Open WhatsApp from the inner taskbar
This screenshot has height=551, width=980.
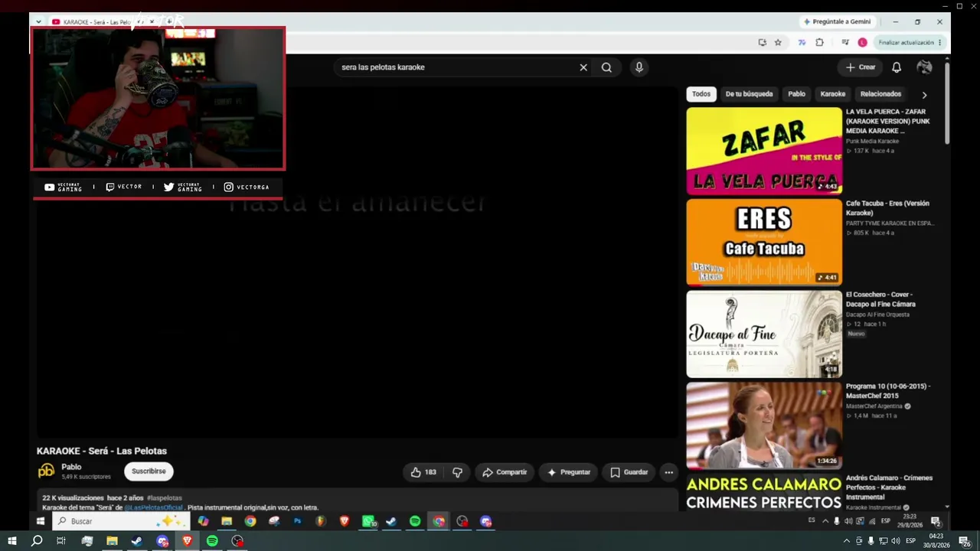(x=368, y=521)
